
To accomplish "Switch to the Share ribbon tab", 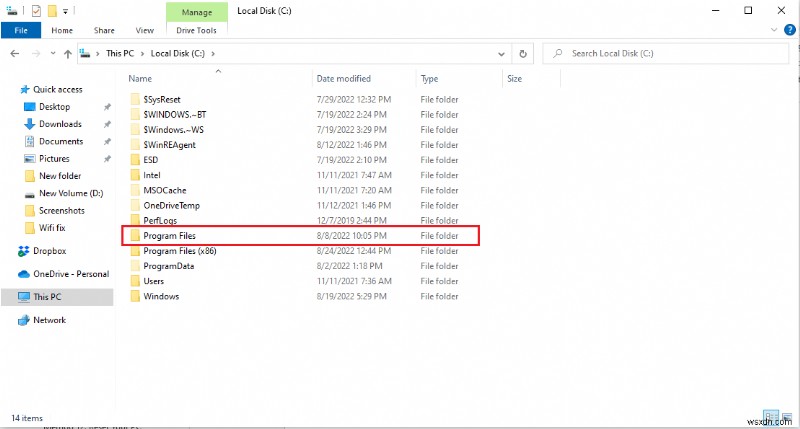I will coord(104,31).
